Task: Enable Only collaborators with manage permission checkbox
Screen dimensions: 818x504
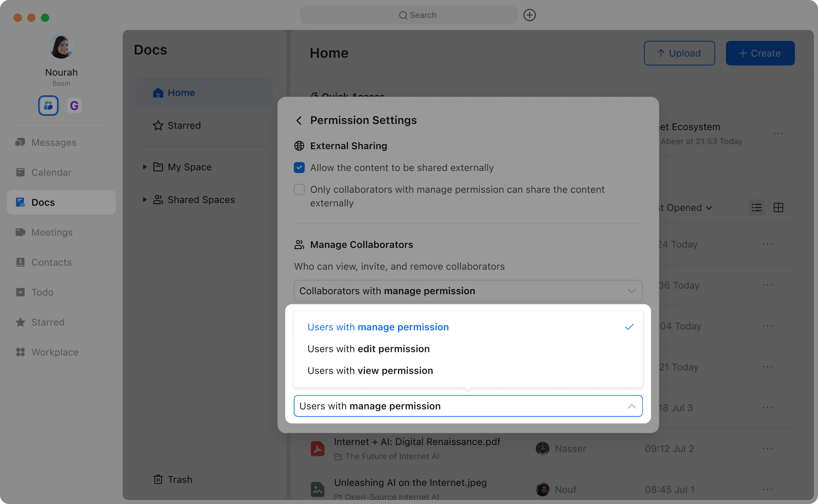Action: tap(299, 190)
